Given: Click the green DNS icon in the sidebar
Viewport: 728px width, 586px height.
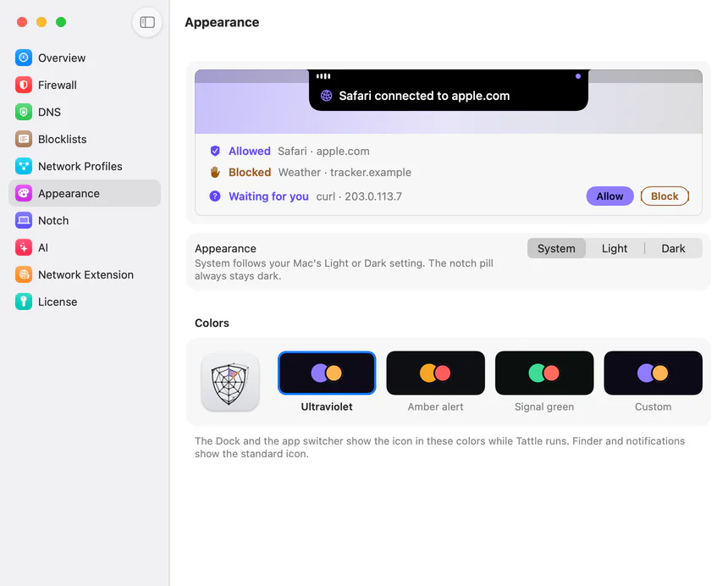Looking at the screenshot, I should pos(24,112).
